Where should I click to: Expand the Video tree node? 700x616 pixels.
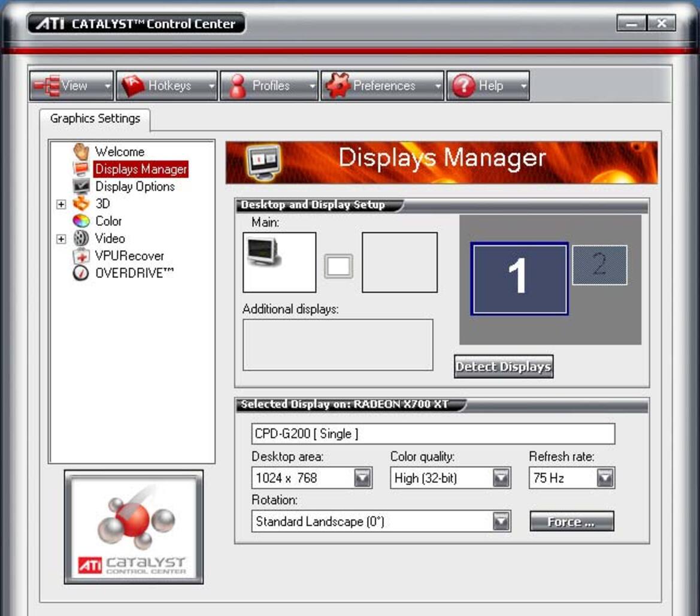pyautogui.click(x=61, y=239)
